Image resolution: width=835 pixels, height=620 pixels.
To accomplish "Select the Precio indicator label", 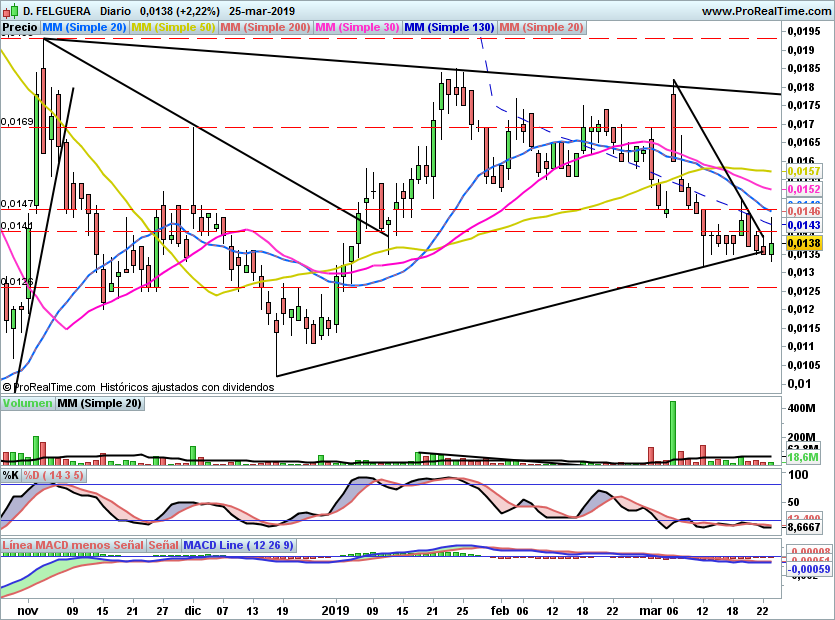I will coord(20,27).
